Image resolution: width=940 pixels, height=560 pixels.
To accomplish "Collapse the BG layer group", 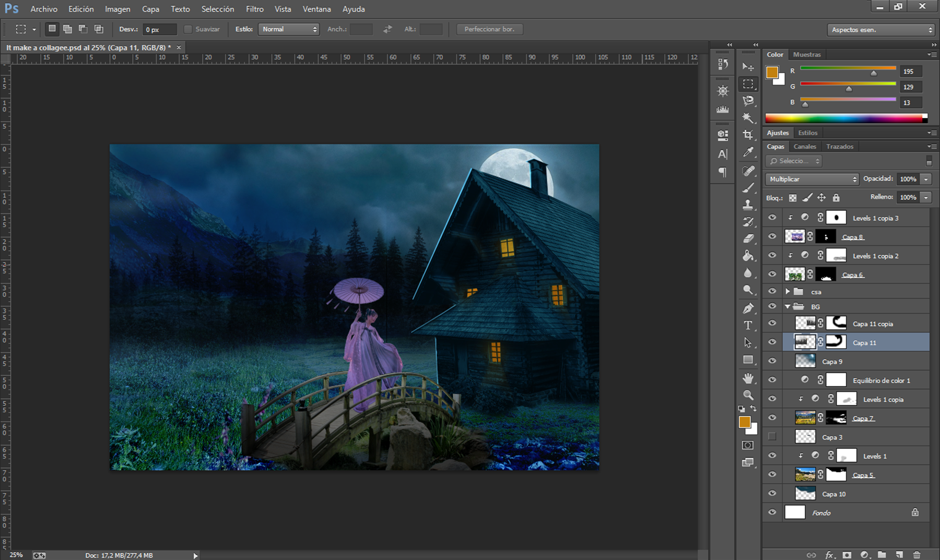I will (x=788, y=306).
